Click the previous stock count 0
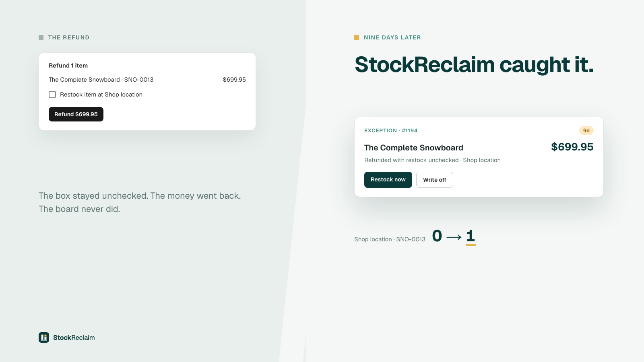Screen dimensions: 644x362 coord(437,236)
